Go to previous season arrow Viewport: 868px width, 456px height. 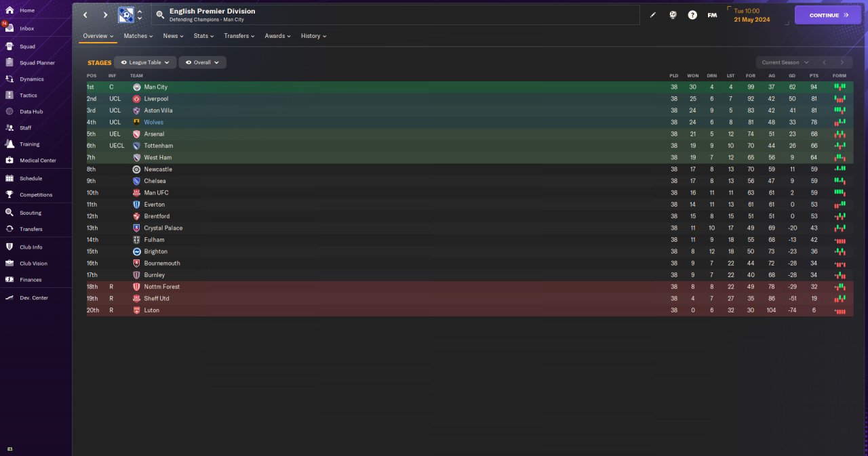tap(824, 62)
